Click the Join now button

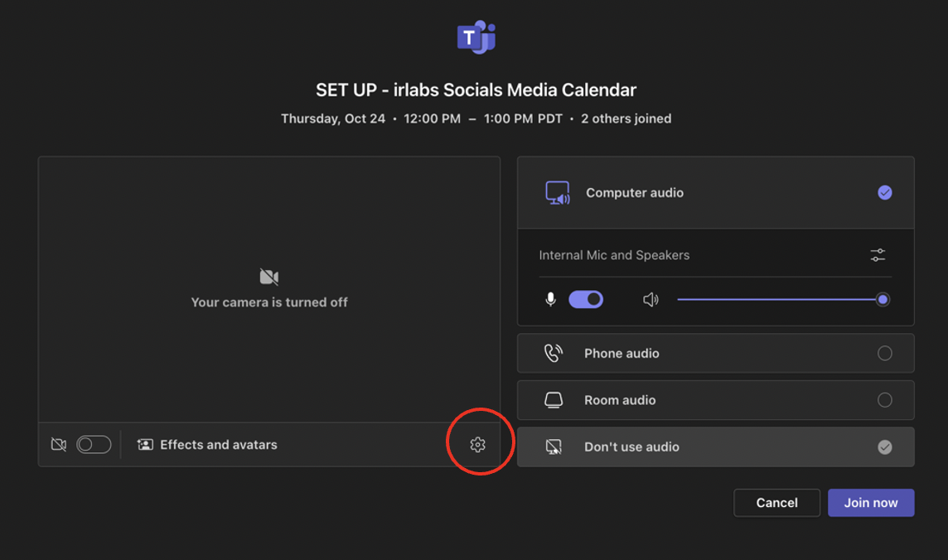pyautogui.click(x=870, y=503)
